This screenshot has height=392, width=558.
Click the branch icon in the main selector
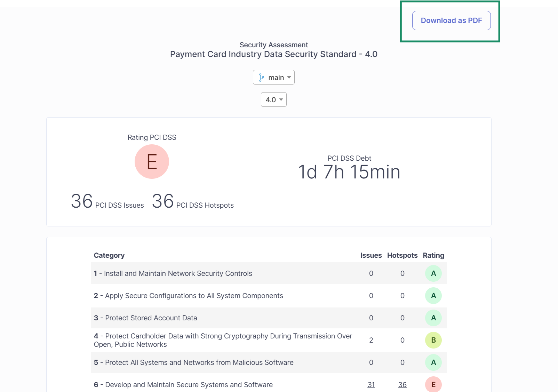[261, 78]
